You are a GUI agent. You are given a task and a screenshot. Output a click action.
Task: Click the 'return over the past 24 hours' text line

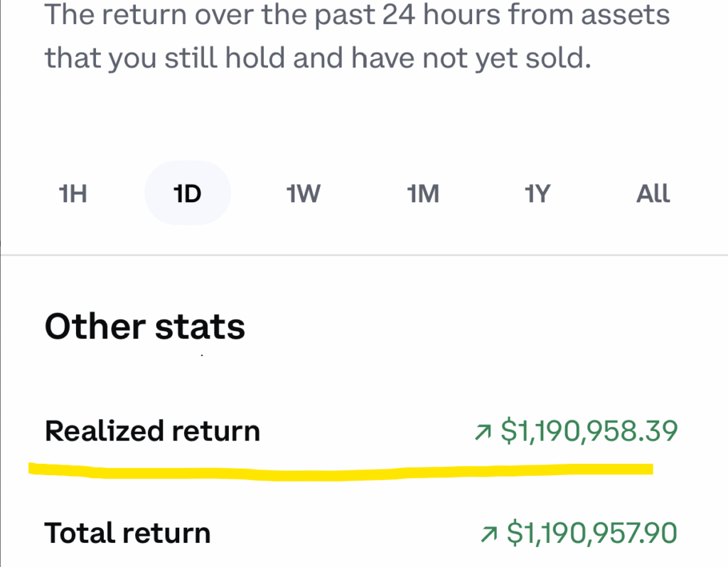(357, 14)
